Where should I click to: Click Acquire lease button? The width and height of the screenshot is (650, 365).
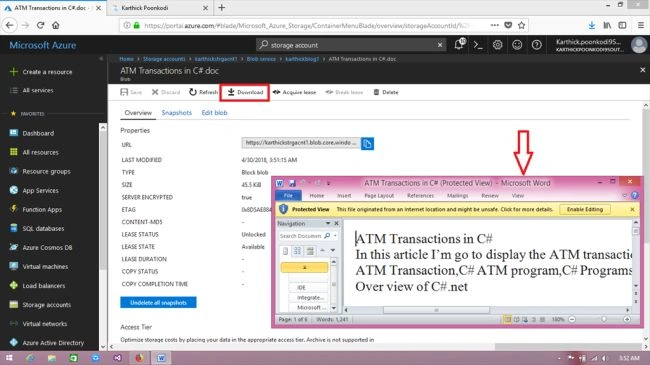point(294,92)
